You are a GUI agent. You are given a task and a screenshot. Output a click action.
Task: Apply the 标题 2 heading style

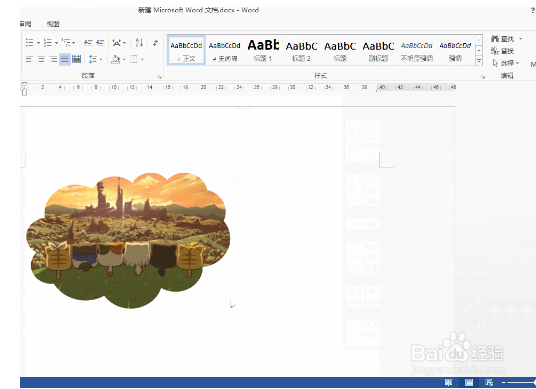pyautogui.click(x=302, y=50)
